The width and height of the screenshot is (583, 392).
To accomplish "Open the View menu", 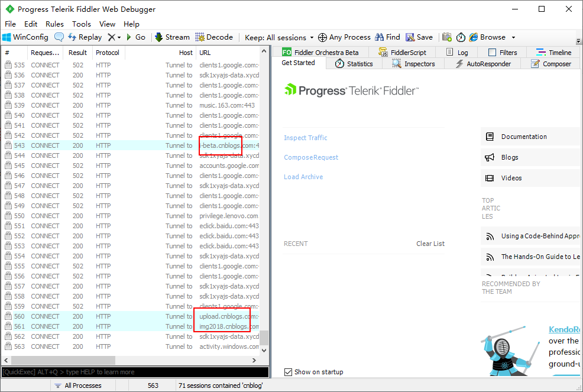I will (x=107, y=24).
